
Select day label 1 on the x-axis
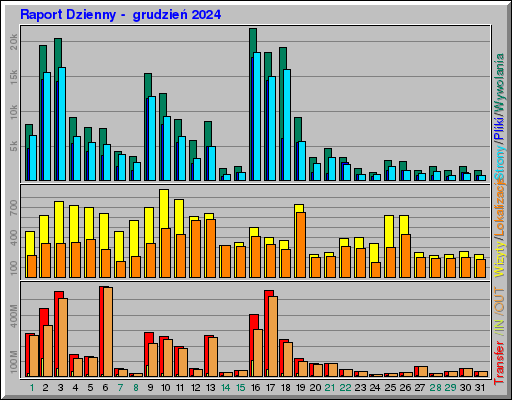click(x=32, y=388)
